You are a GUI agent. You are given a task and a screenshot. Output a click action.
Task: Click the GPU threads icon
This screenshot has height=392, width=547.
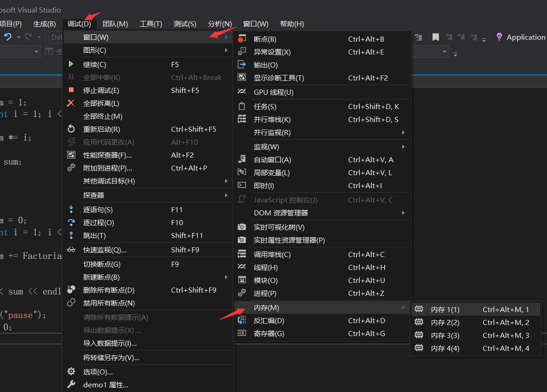(242, 92)
